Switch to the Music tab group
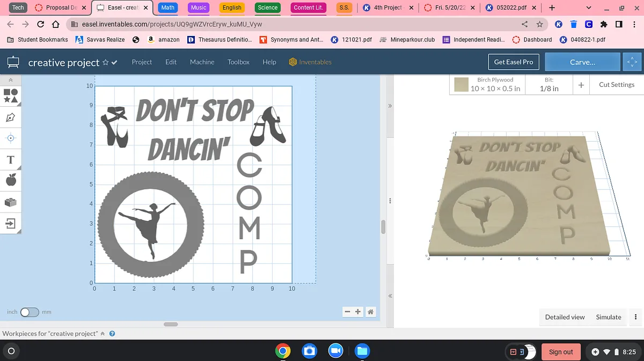The width and height of the screenshot is (644, 361). pos(199,8)
